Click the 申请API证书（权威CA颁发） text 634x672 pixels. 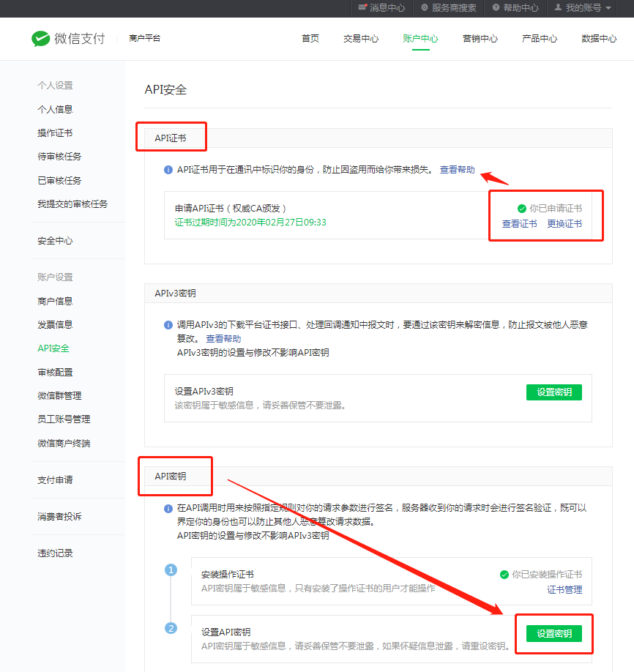[x=231, y=209]
